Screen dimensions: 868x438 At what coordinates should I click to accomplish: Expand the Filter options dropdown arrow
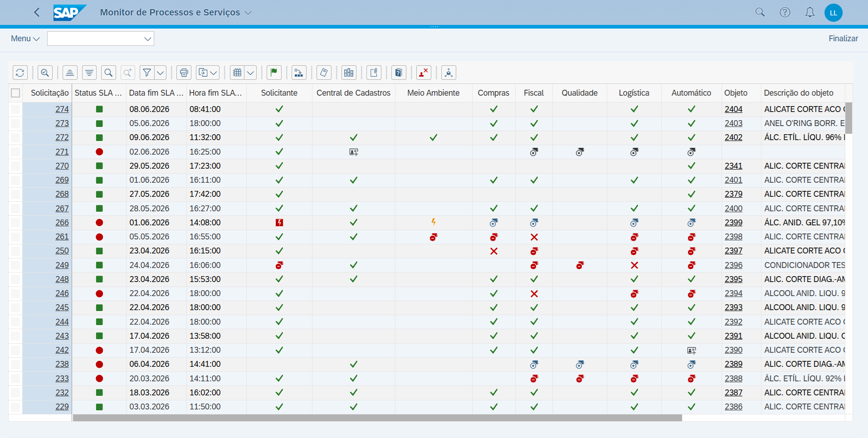(161, 73)
